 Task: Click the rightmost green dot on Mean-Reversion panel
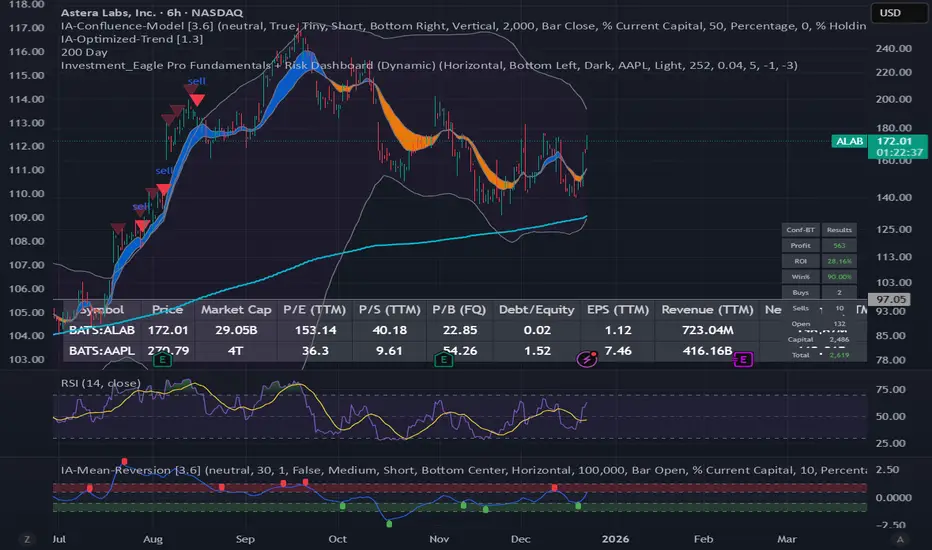[x=579, y=507]
